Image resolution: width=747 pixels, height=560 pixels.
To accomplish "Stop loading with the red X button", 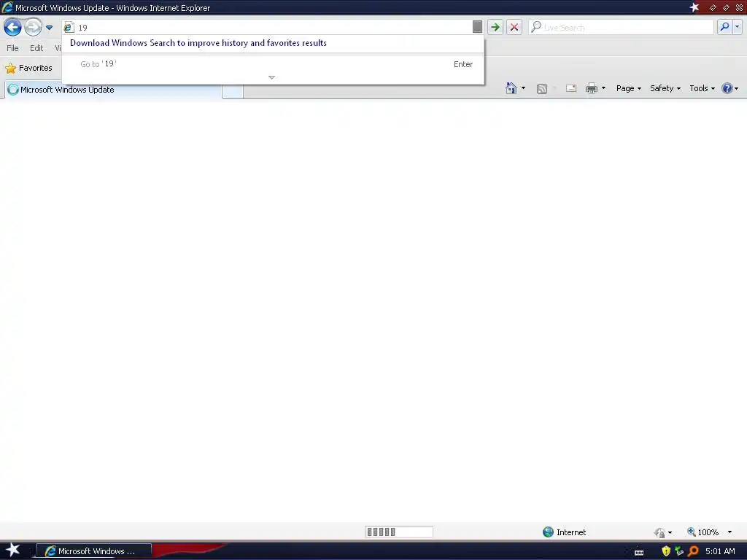I will pos(514,27).
